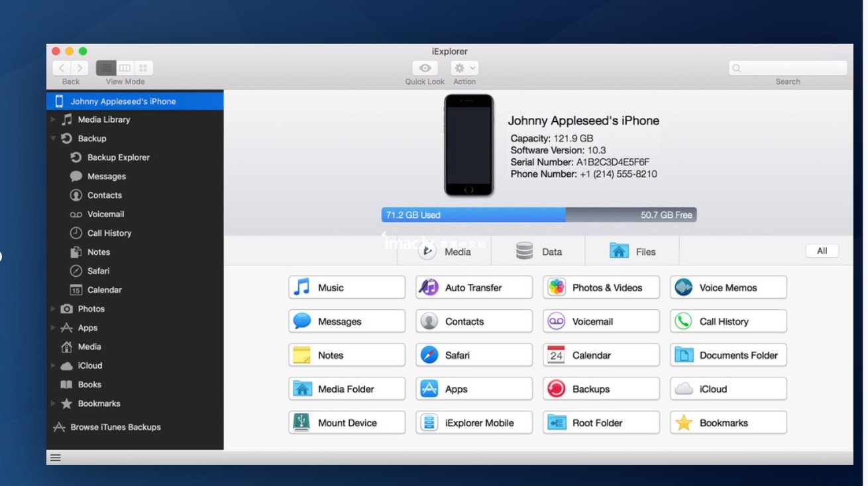Click the Calendar icon in sidebar
Screen dimensions: 868x486
click(x=76, y=290)
